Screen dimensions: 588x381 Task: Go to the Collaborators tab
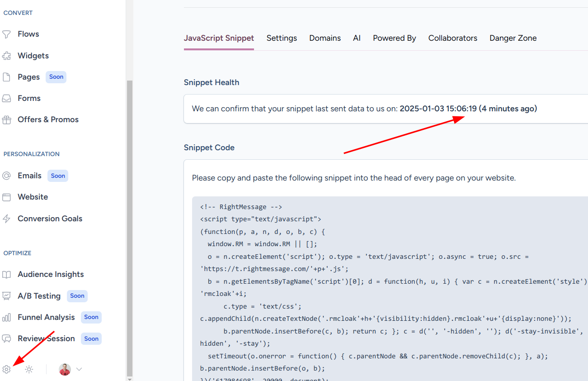click(x=452, y=38)
